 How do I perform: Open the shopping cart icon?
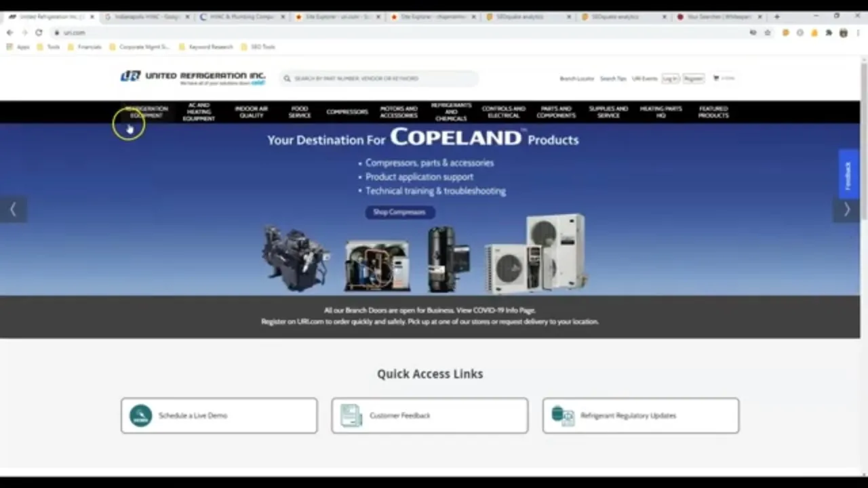point(716,78)
